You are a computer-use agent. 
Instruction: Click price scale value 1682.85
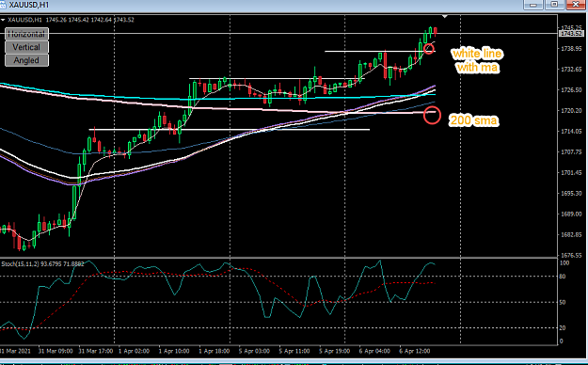(x=570, y=234)
